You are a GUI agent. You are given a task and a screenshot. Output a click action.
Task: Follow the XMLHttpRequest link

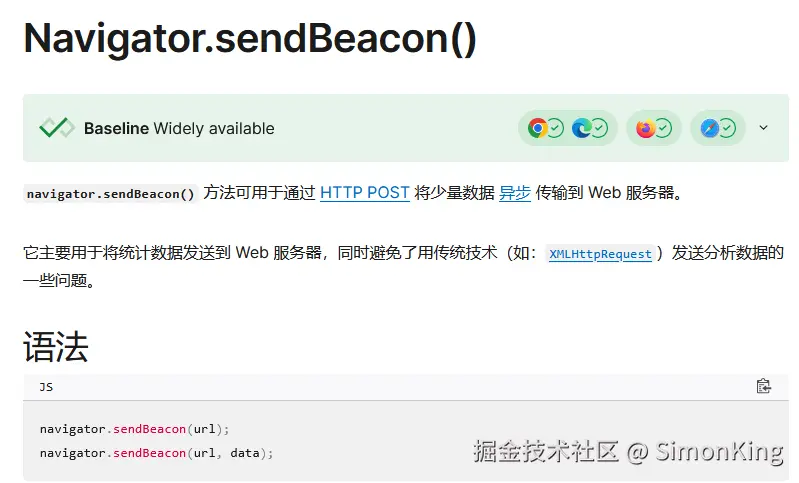tap(600, 254)
